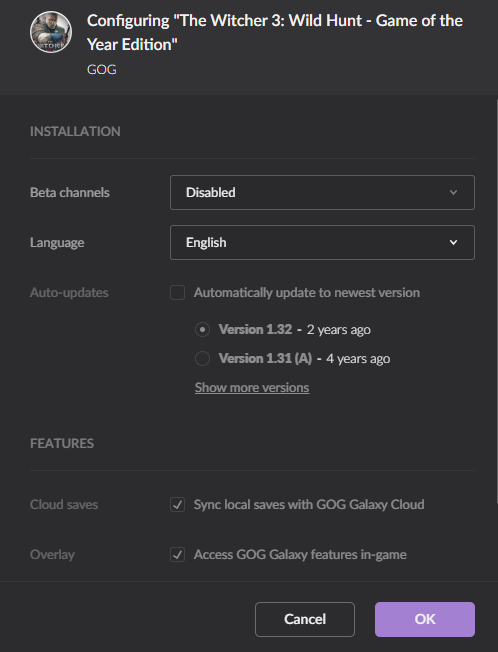Image resolution: width=498 pixels, height=652 pixels.
Task: Toggle Sync local saves with GOG Galaxy Cloud
Action: [x=178, y=505]
